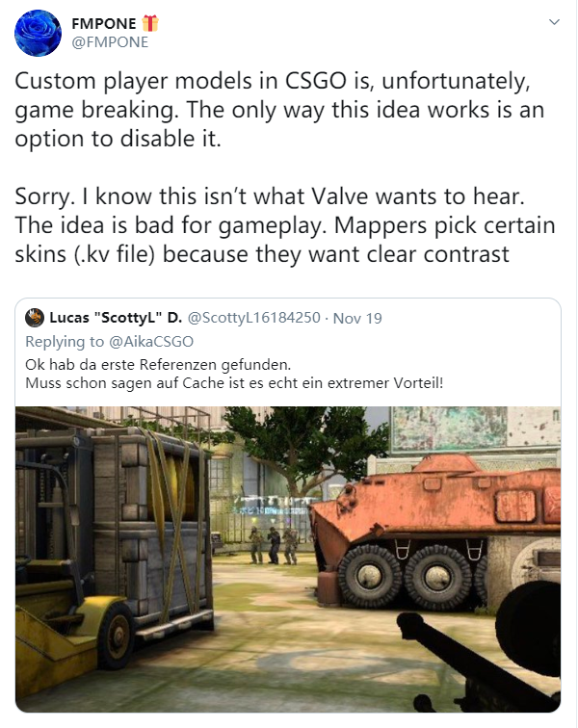Image resolution: width=578 pixels, height=728 pixels.
Task: Open the FMPONE display name link
Action: (x=104, y=23)
